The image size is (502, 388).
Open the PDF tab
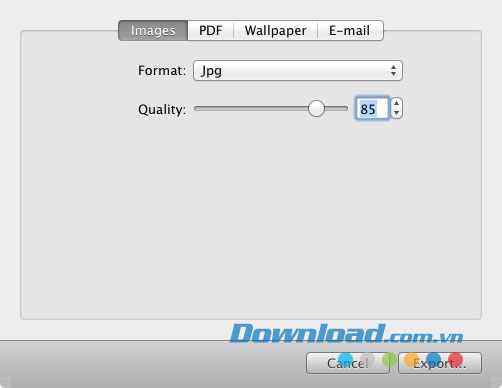click(210, 31)
